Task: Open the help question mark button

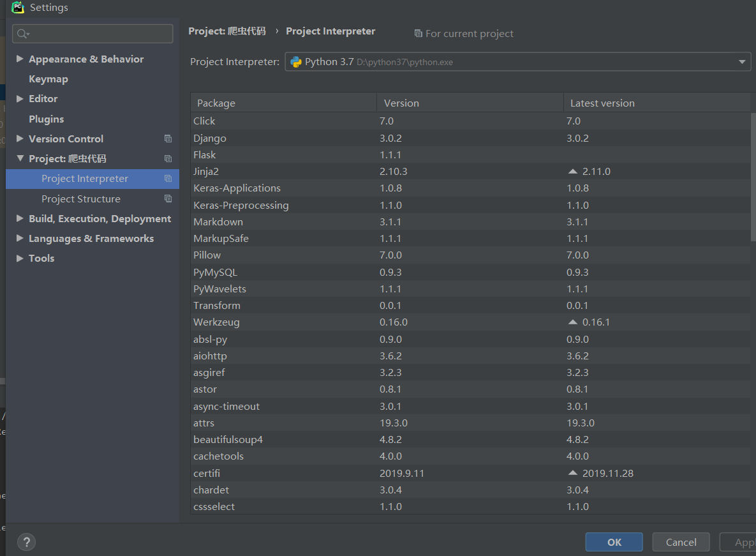Action: (27, 541)
